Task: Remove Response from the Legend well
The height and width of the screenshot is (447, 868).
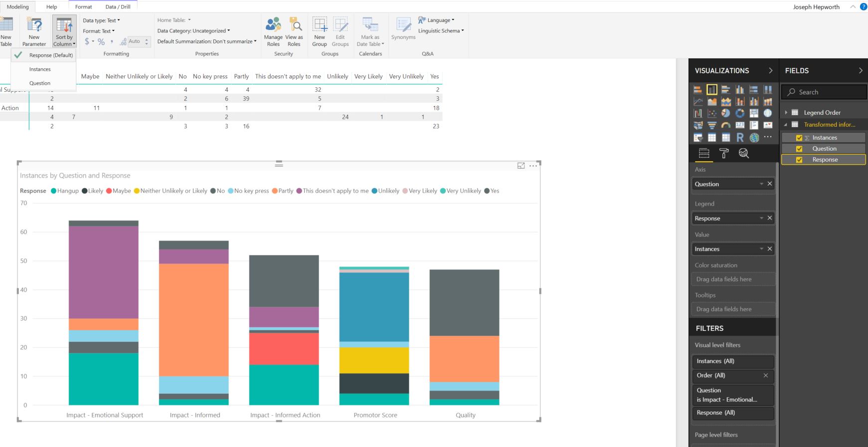Action: [x=770, y=218]
